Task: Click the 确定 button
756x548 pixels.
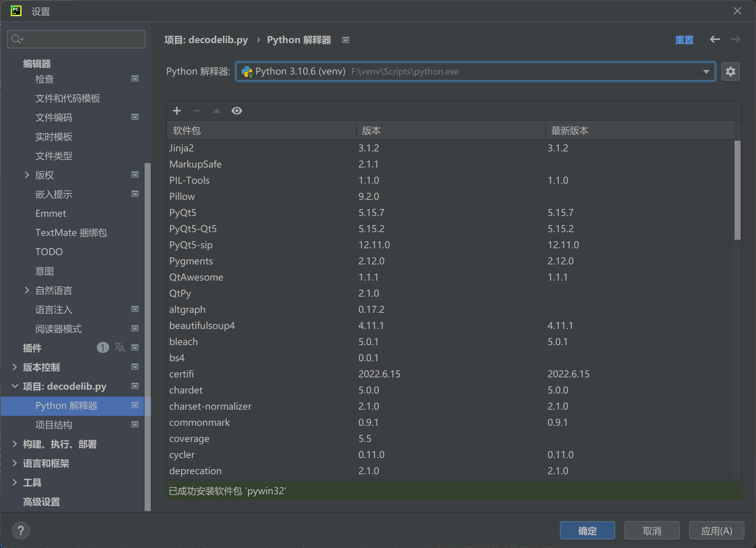Action: click(x=587, y=531)
